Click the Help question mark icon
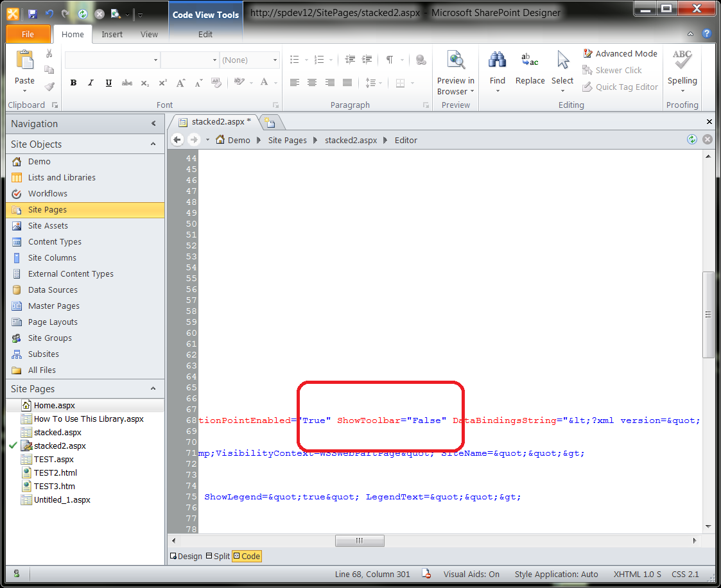 tap(707, 33)
